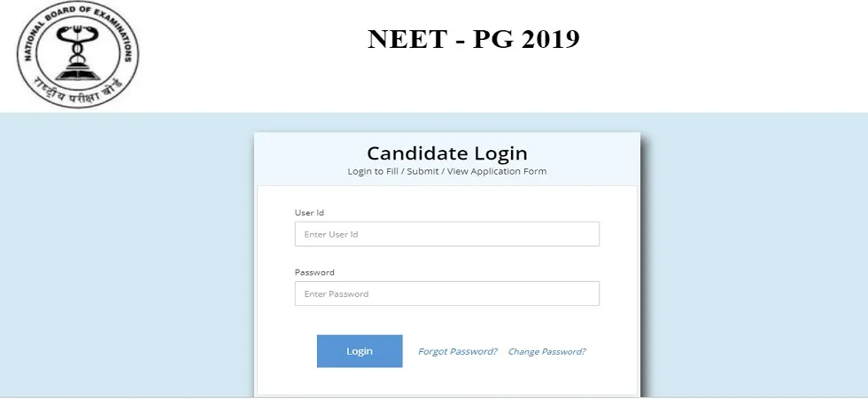Click the Hindi text at the logo's bottom

[78, 92]
